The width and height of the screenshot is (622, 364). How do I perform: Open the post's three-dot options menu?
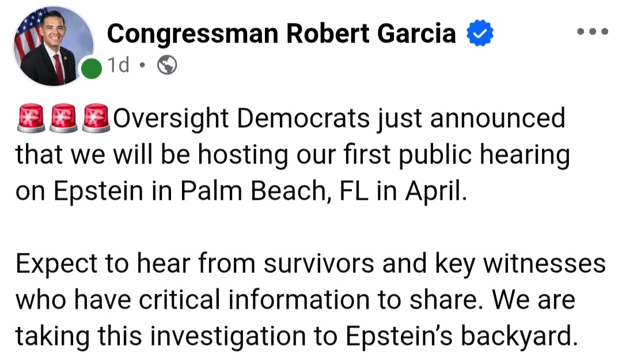[592, 32]
